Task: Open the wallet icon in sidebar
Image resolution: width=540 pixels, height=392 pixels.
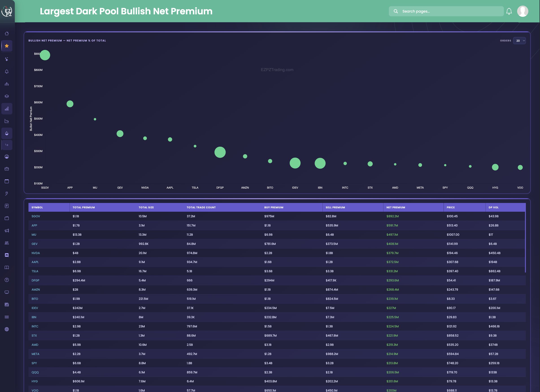Action: coord(7,218)
